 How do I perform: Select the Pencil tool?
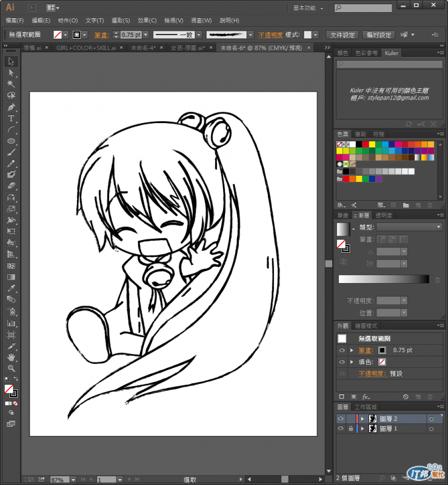[x=11, y=163]
